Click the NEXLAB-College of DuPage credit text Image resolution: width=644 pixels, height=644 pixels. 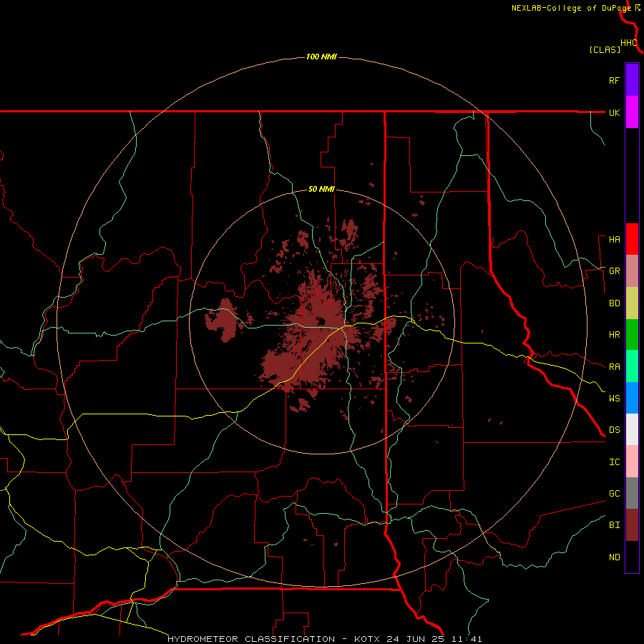pos(571,8)
